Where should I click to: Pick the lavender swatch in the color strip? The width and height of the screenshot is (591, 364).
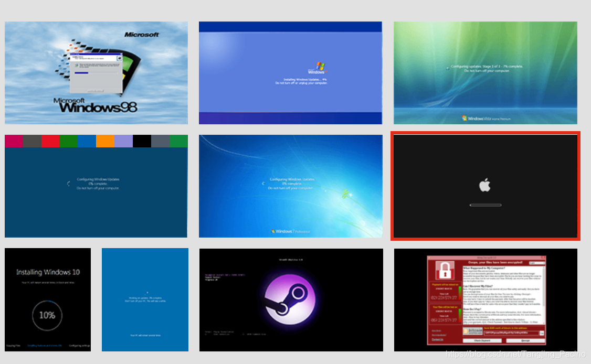coord(124,141)
